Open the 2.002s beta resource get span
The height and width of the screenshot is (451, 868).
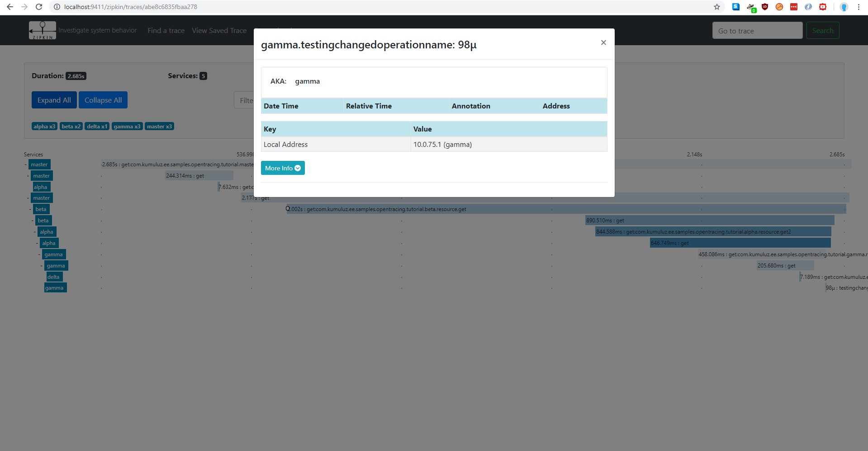(x=566, y=209)
